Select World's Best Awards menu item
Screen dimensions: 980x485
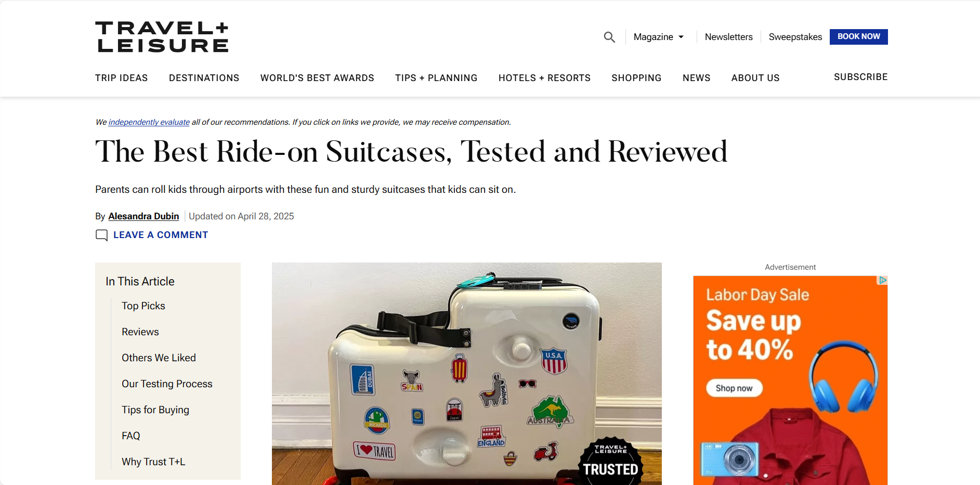[317, 78]
